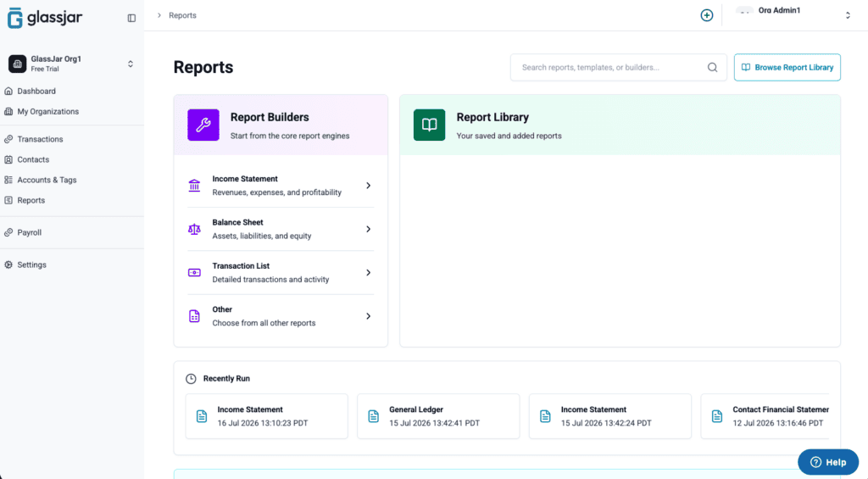The width and height of the screenshot is (868, 479).
Task: Open Payroll in sidebar
Action: [x=29, y=232]
